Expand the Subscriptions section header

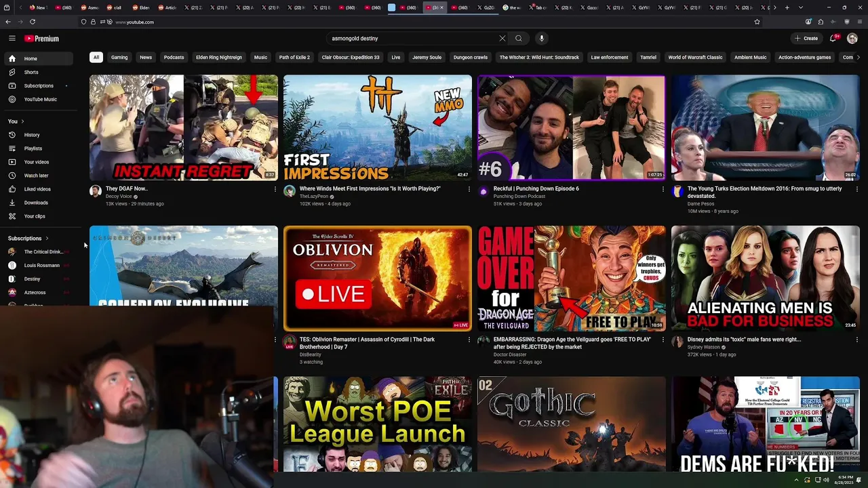pyautogui.click(x=28, y=239)
